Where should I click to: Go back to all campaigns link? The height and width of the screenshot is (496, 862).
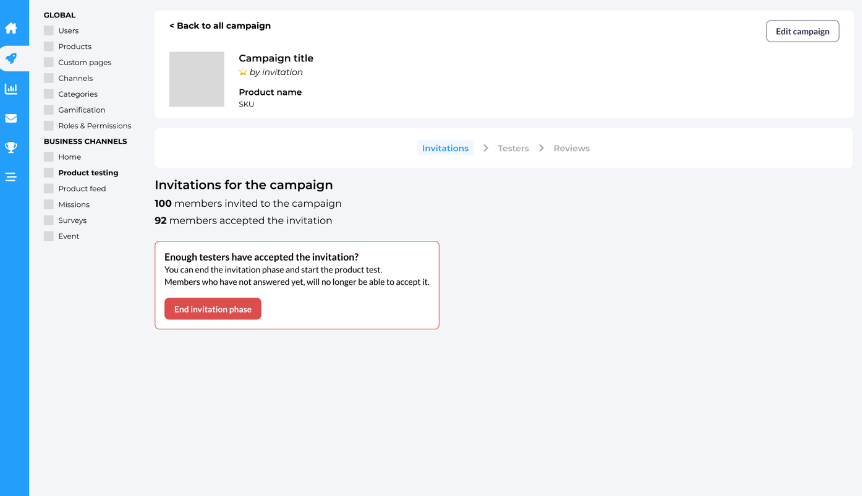220,26
